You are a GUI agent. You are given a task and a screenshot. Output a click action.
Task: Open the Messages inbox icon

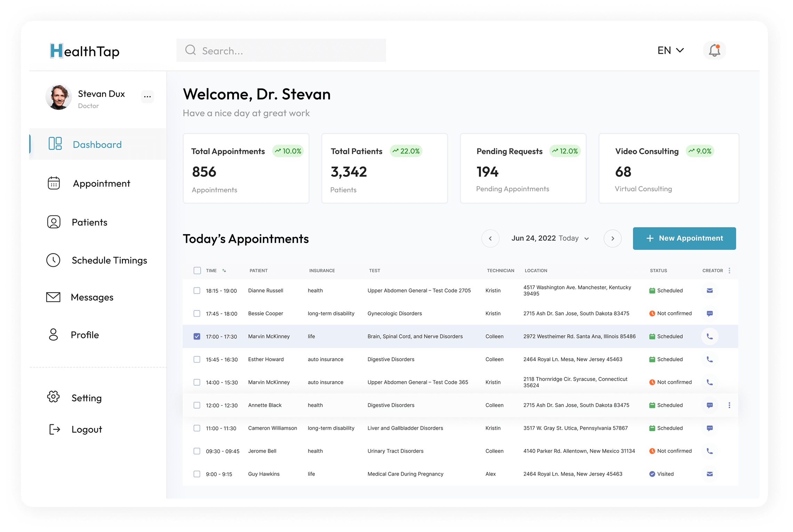click(x=53, y=297)
